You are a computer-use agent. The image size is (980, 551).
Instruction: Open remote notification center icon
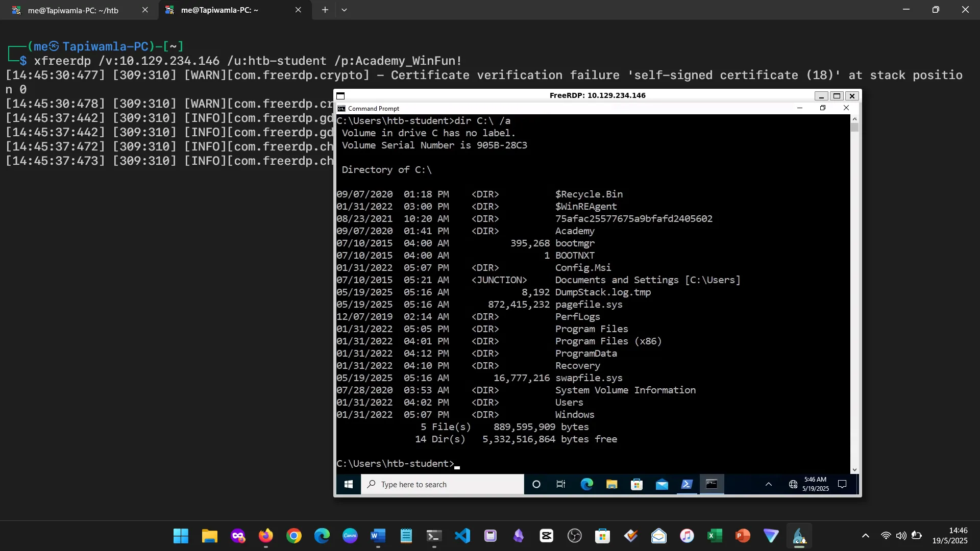(x=842, y=484)
